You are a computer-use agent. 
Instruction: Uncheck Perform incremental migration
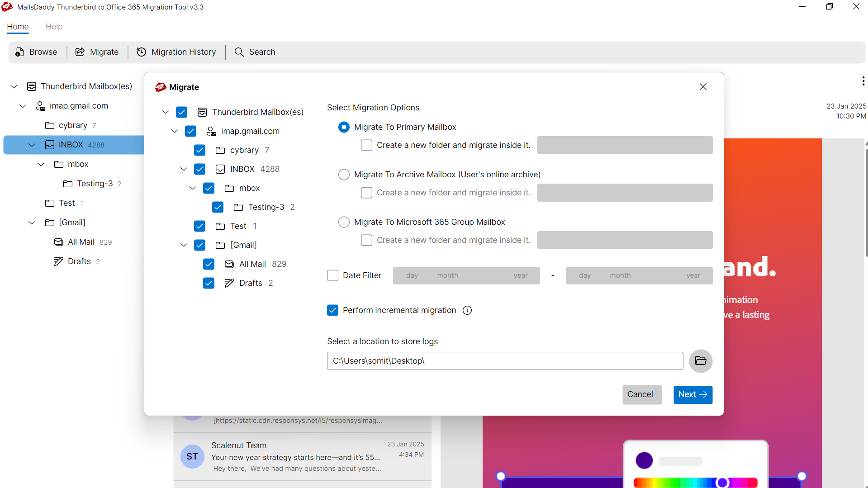coord(332,310)
